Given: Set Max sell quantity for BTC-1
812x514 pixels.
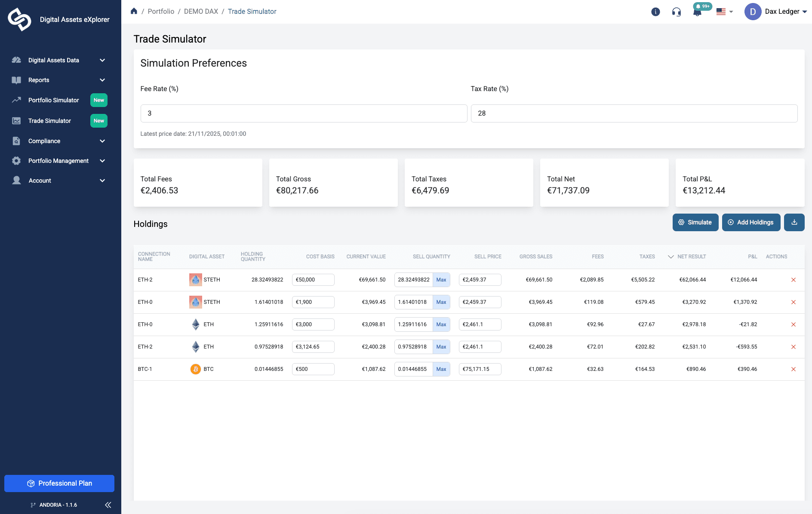Looking at the screenshot, I should [x=441, y=369].
